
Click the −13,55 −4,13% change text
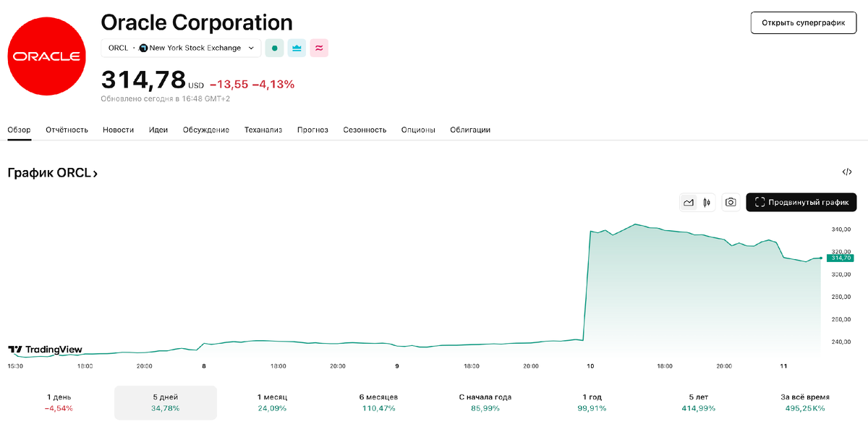252,85
